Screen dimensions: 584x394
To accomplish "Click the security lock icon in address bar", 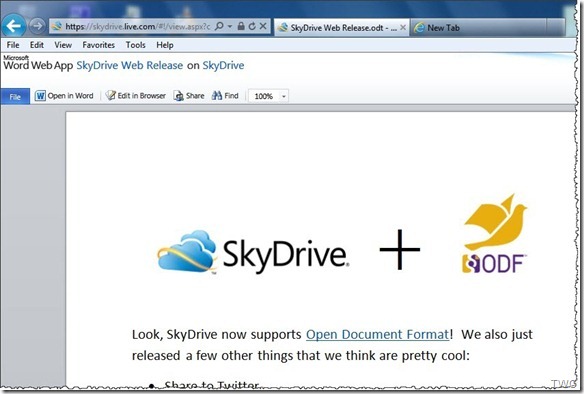I will (241, 26).
